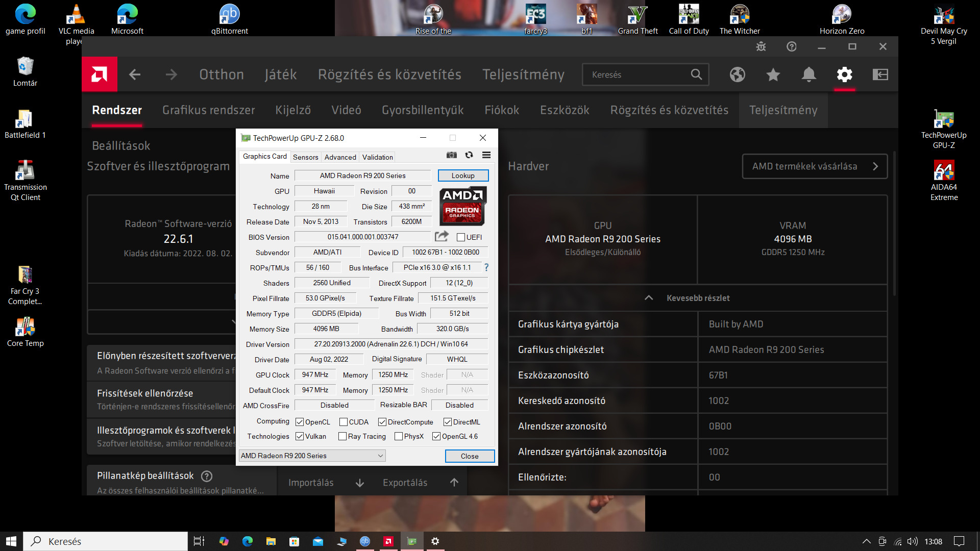The height and width of the screenshot is (551, 980).
Task: Click the AMD Software favorites star icon
Action: [773, 74]
